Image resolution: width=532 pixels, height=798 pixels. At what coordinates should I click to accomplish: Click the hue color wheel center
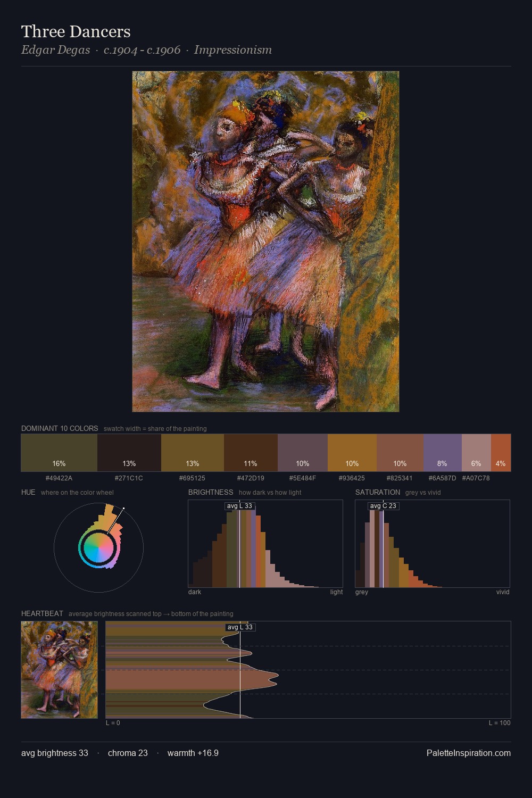98,547
